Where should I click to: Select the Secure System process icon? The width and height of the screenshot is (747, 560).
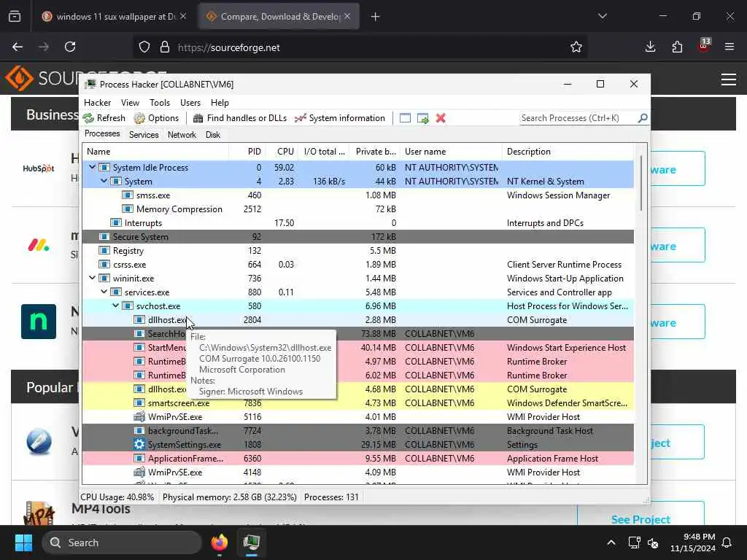coord(104,236)
